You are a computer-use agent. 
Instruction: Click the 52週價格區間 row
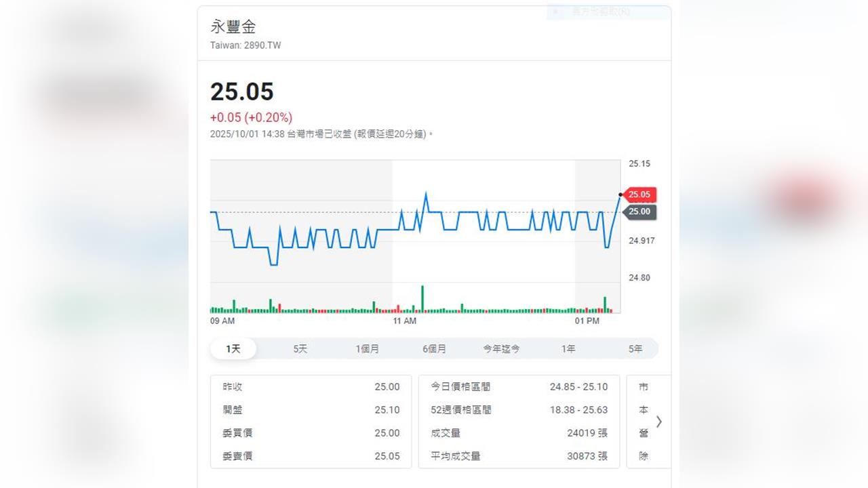click(519, 410)
